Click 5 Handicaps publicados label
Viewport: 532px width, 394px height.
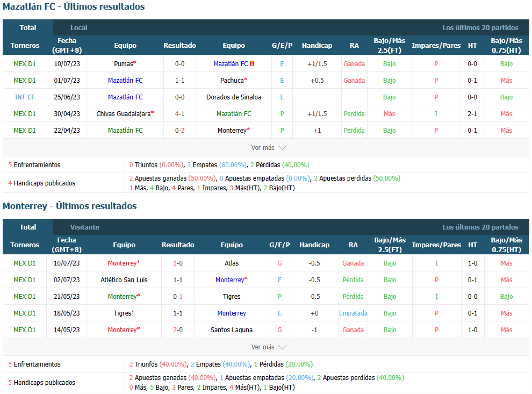click(x=42, y=383)
